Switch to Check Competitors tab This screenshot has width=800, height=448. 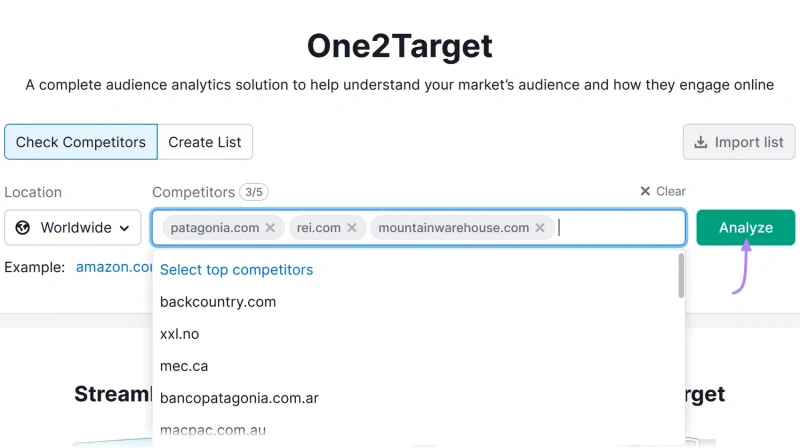(x=81, y=142)
